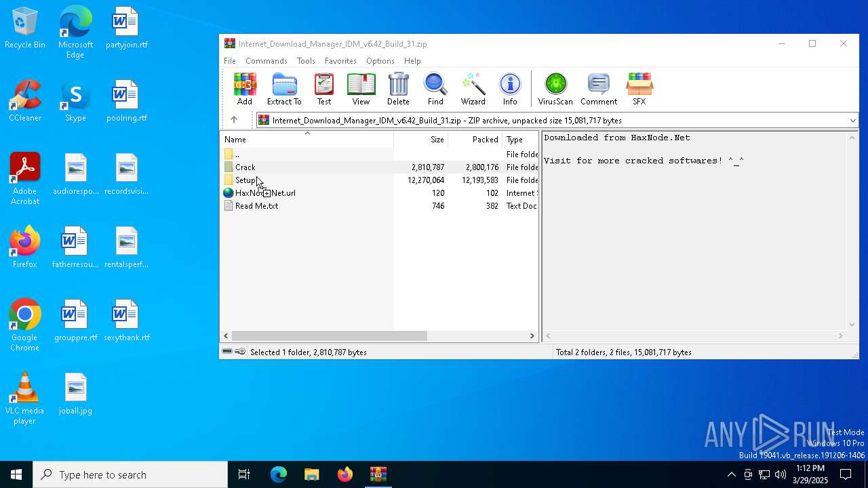The width and height of the screenshot is (868, 488).
Task: Launch Google Chrome desktop shortcut
Action: [25, 325]
